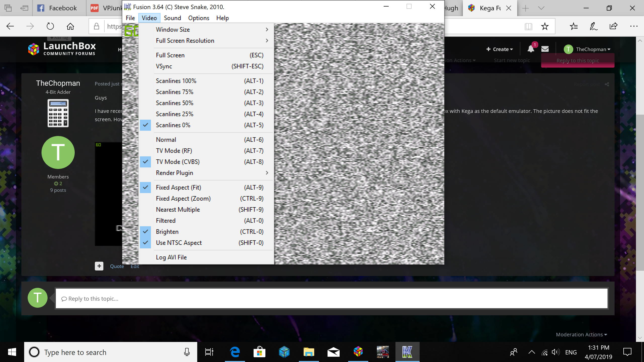Open forum messages envelope icon
The image size is (644, 362).
coord(545,49)
